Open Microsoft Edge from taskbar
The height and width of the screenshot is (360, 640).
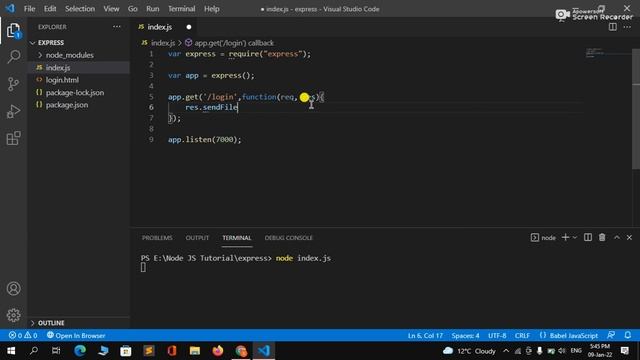click(x=80, y=351)
